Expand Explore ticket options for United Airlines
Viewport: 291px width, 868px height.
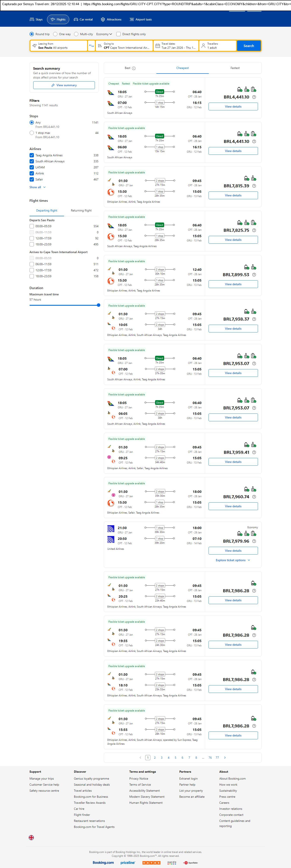click(x=233, y=560)
